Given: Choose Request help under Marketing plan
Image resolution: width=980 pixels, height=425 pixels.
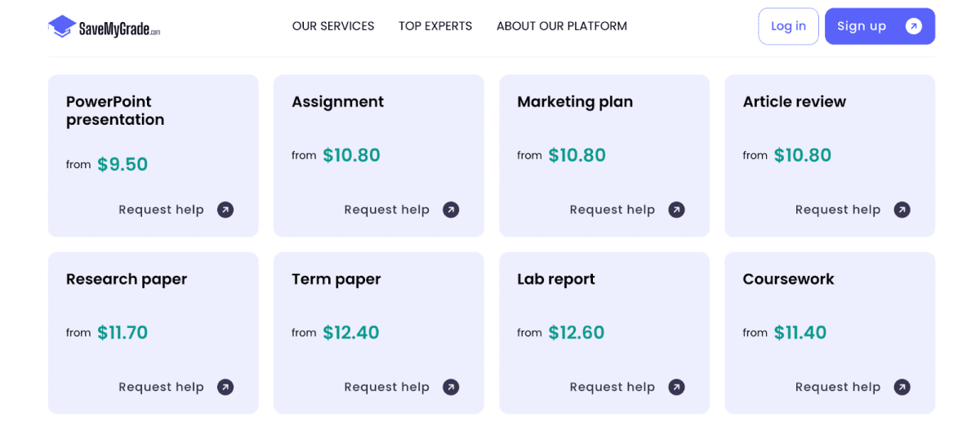Looking at the screenshot, I should point(612,210).
